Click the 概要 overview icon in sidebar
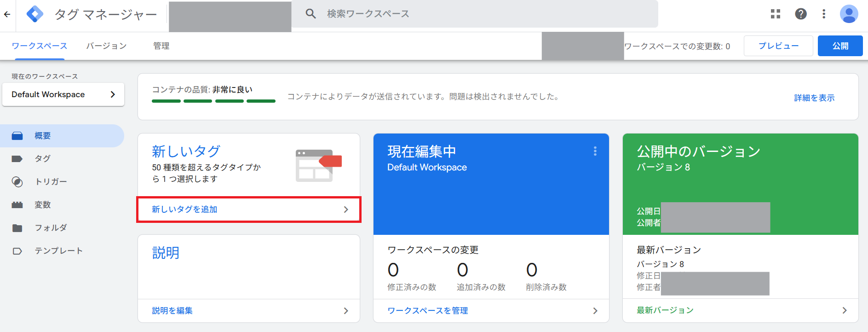This screenshot has width=868, height=332. coord(17,136)
